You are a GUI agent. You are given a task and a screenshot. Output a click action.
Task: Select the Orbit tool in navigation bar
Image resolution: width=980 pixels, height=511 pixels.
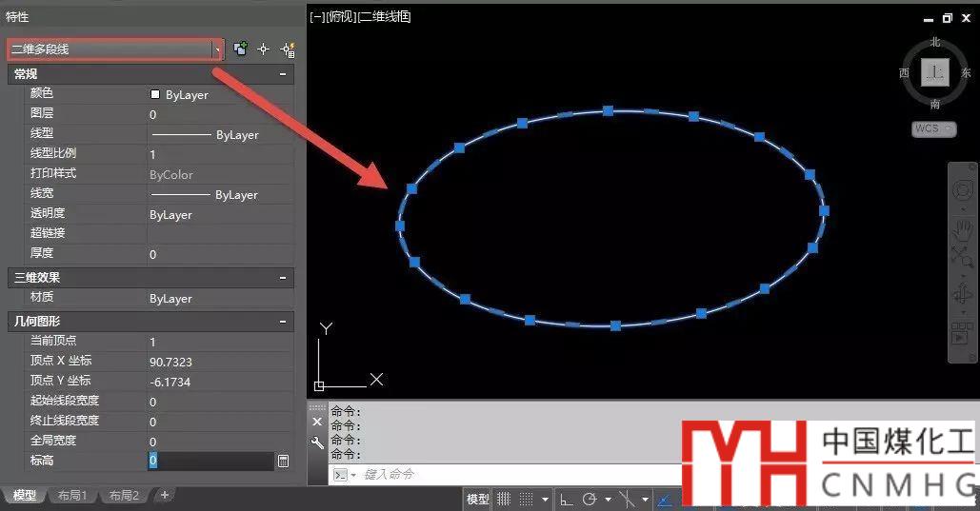coord(962,295)
